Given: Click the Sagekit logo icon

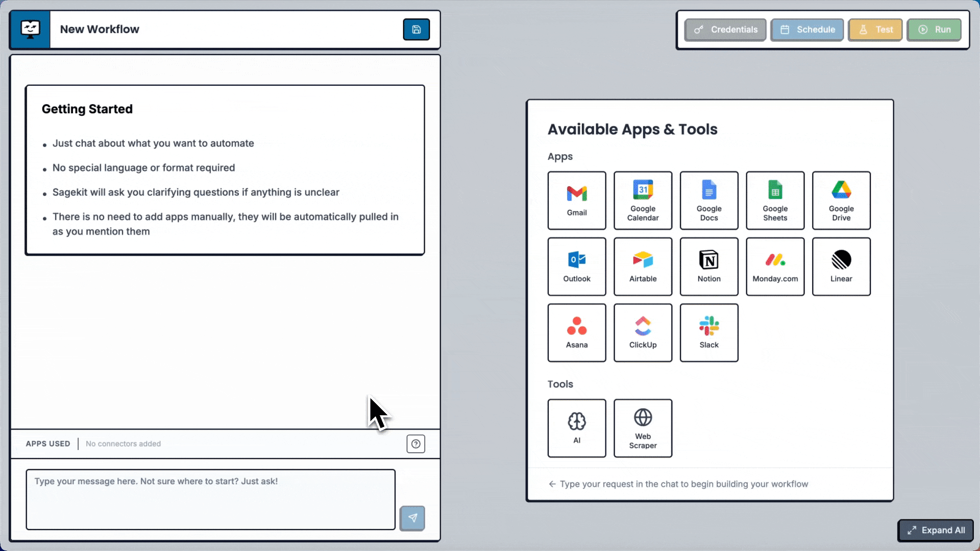Looking at the screenshot, I should click(x=30, y=30).
